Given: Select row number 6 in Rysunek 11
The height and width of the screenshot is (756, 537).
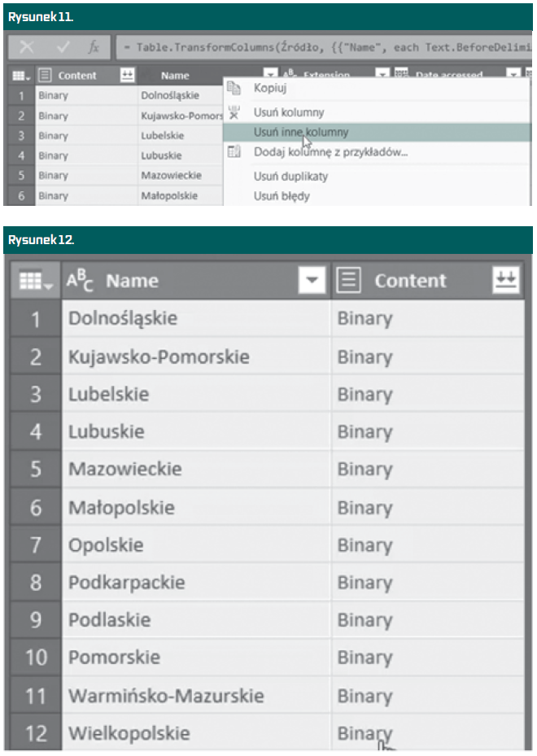Looking at the screenshot, I should pos(21,196).
